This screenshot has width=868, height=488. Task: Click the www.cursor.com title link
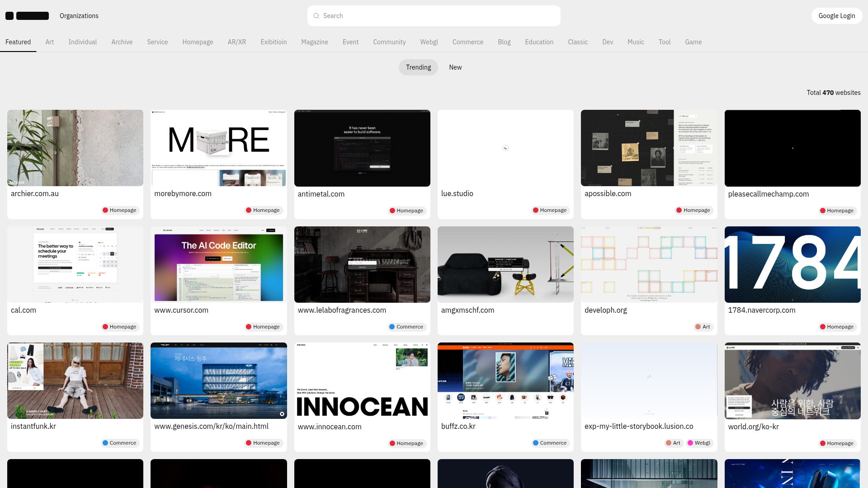click(181, 310)
